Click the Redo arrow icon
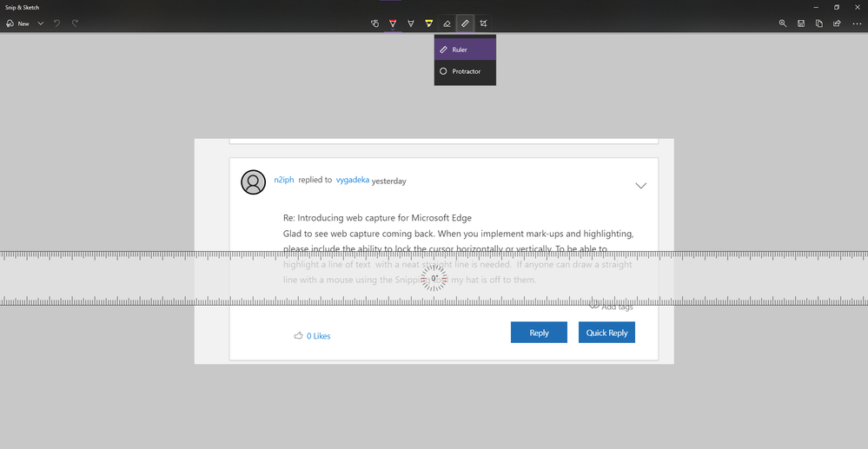The image size is (868, 449). coord(75,23)
